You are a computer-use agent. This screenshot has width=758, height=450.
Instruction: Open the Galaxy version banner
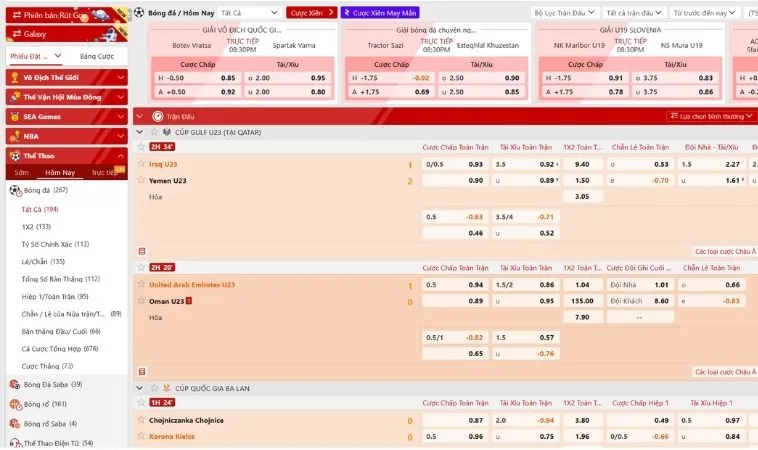coord(67,34)
